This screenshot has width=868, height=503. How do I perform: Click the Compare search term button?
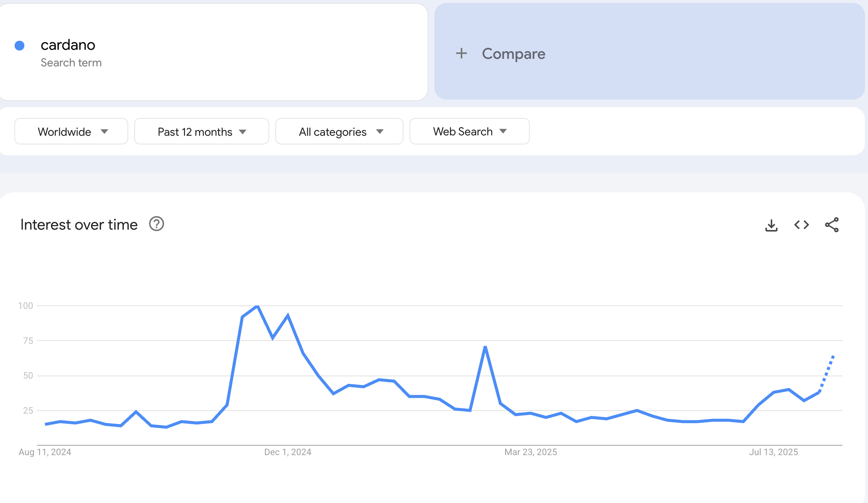(514, 54)
